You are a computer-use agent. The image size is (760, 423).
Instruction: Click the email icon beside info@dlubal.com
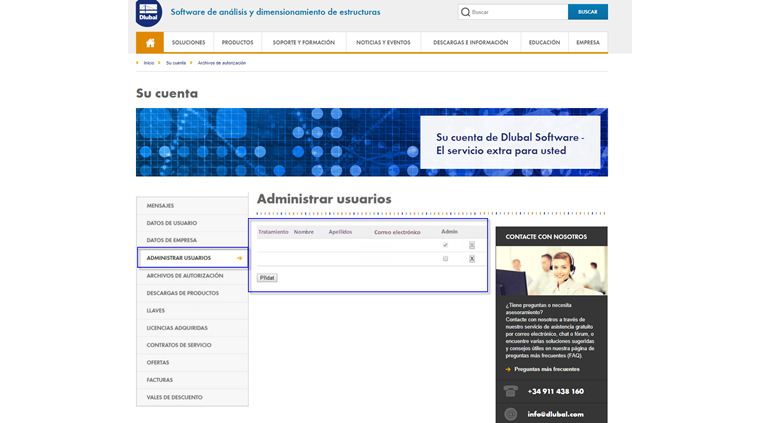coord(510,414)
